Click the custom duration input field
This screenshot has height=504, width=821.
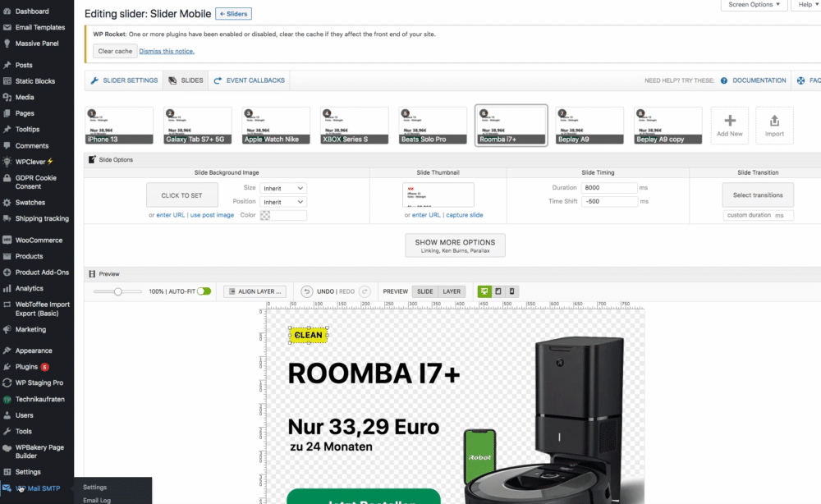pyautogui.click(x=758, y=215)
